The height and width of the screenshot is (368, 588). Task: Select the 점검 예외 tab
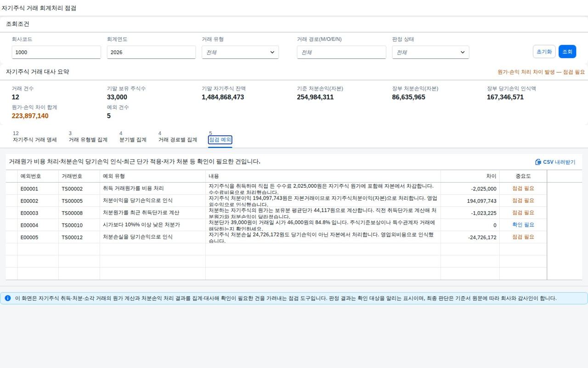(220, 140)
